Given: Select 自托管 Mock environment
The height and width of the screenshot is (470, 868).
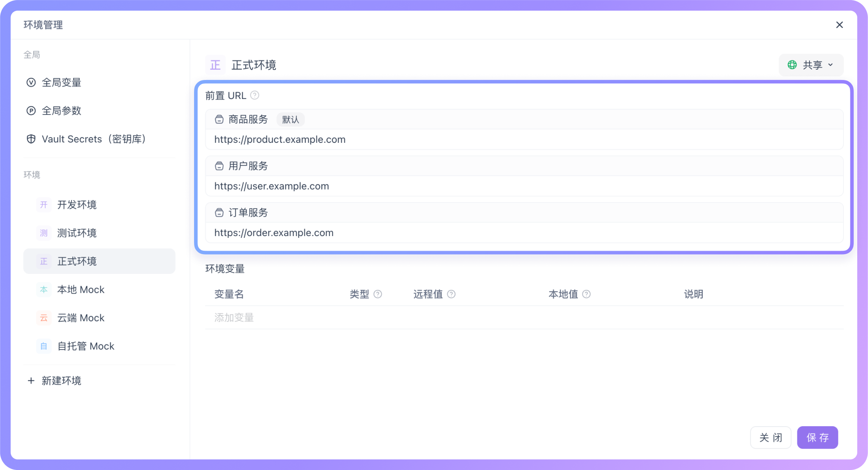Looking at the screenshot, I should (x=99, y=346).
